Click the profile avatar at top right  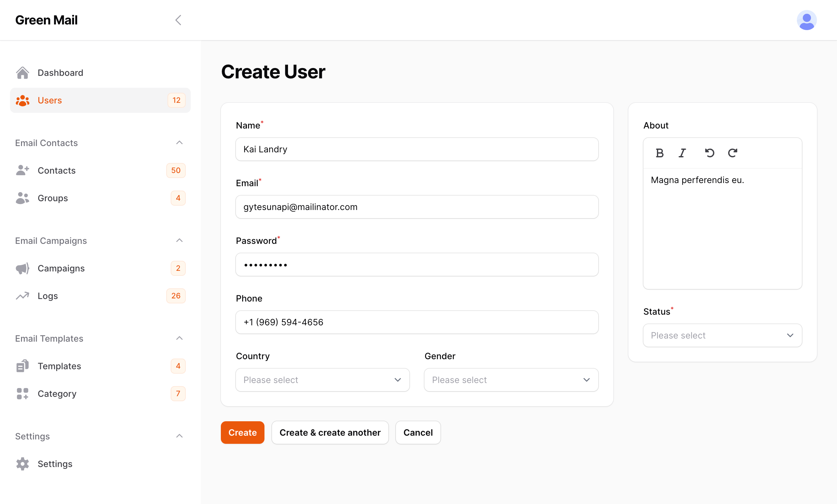pos(807,20)
